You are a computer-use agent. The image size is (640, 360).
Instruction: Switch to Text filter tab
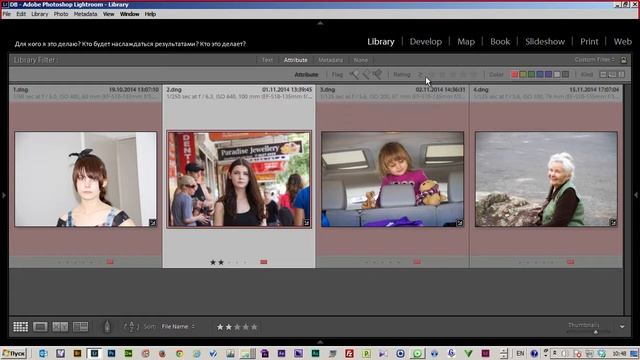[x=267, y=60]
